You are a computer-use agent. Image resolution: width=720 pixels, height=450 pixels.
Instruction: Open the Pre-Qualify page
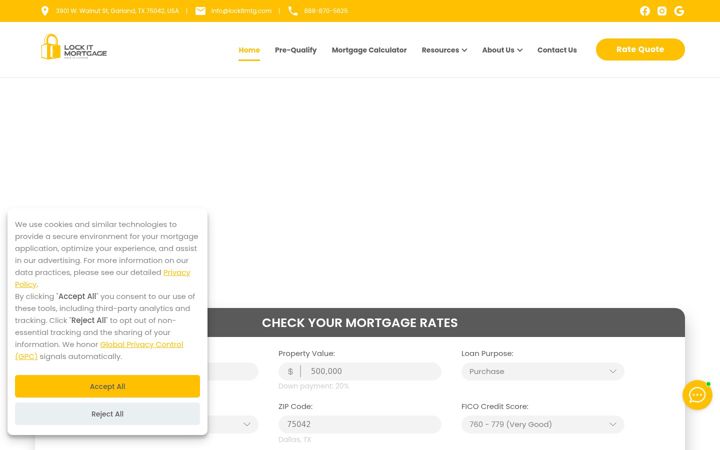pyautogui.click(x=296, y=50)
